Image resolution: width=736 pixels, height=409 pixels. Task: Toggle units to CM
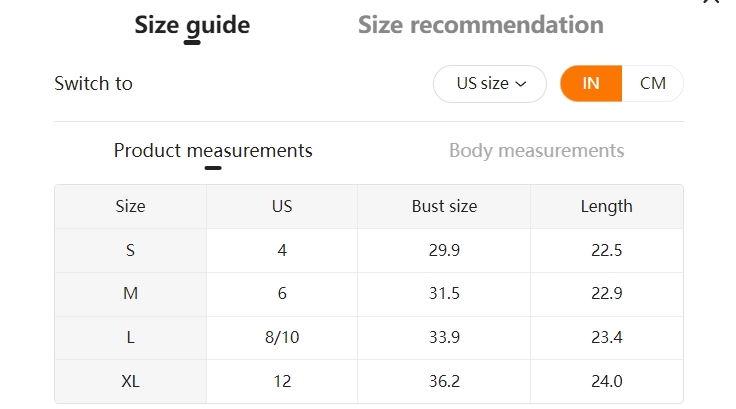(x=652, y=84)
